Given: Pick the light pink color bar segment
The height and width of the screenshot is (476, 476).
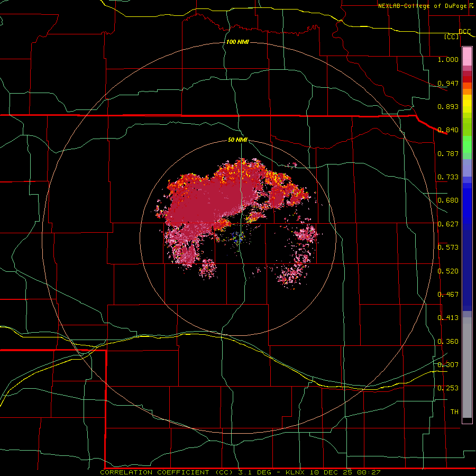Looking at the screenshot, I should tap(467, 56).
